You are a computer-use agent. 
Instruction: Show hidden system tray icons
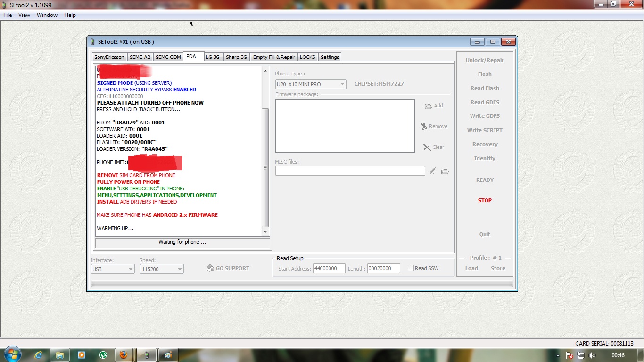point(558,355)
